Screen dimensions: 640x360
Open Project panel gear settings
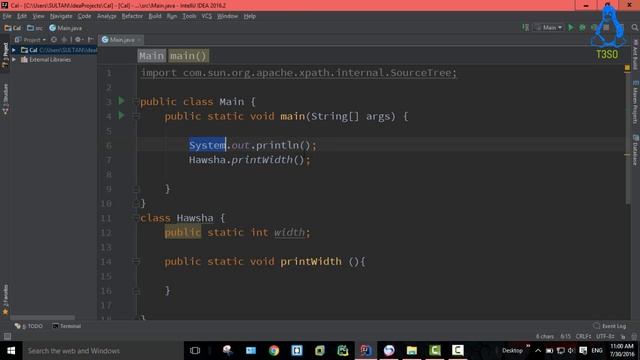tap(78, 40)
